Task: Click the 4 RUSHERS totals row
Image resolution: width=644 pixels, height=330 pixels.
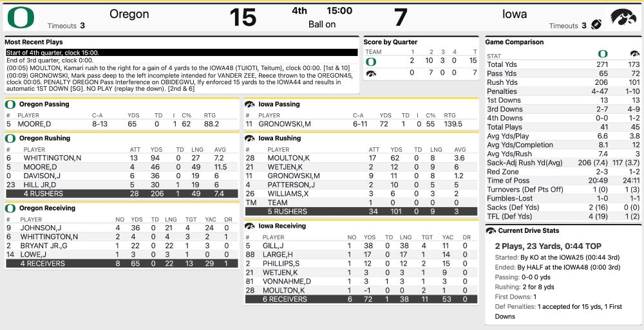Action: pyautogui.click(x=122, y=194)
